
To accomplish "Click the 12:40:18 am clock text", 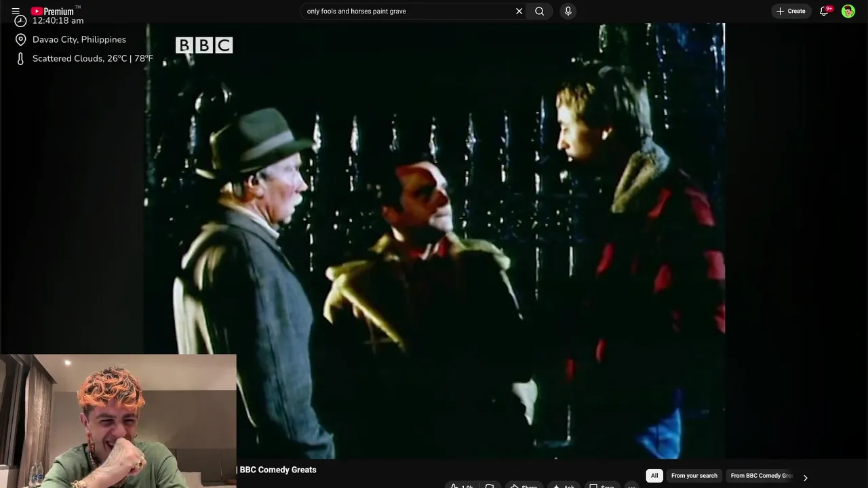I will pos(58,21).
